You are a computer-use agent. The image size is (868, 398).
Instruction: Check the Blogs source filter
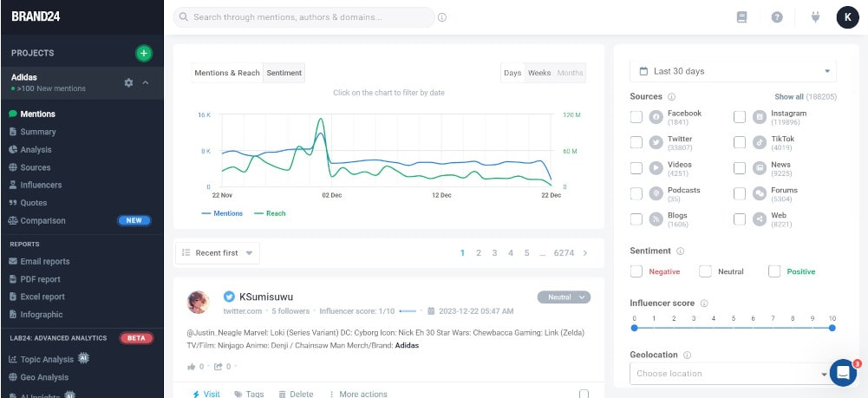pyautogui.click(x=636, y=219)
